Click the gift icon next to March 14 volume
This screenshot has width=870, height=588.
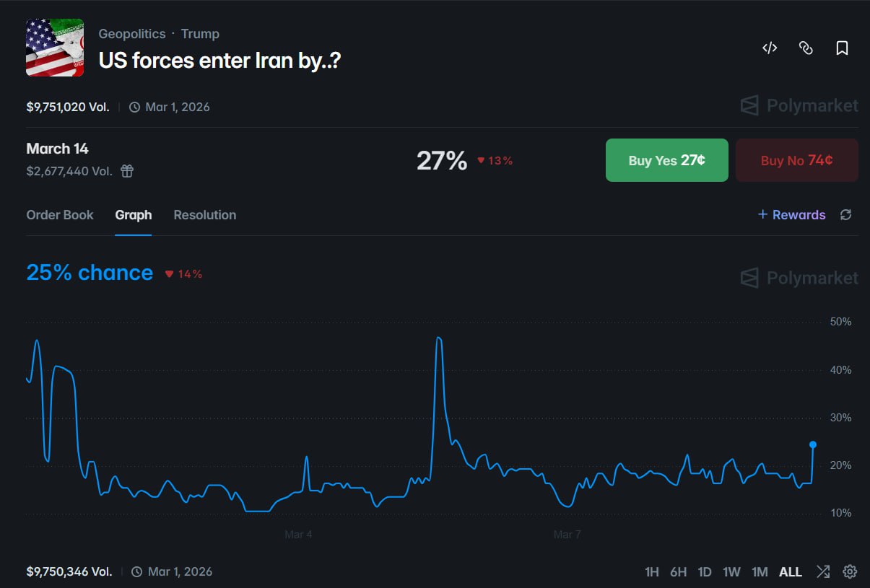pyautogui.click(x=127, y=171)
